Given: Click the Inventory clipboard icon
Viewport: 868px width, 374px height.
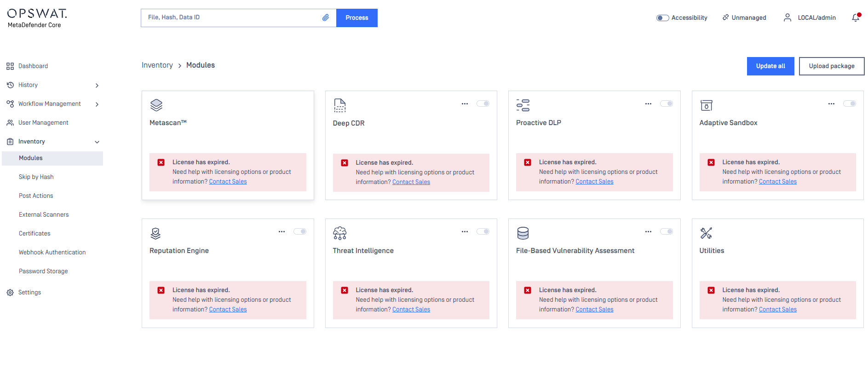Looking at the screenshot, I should [10, 142].
